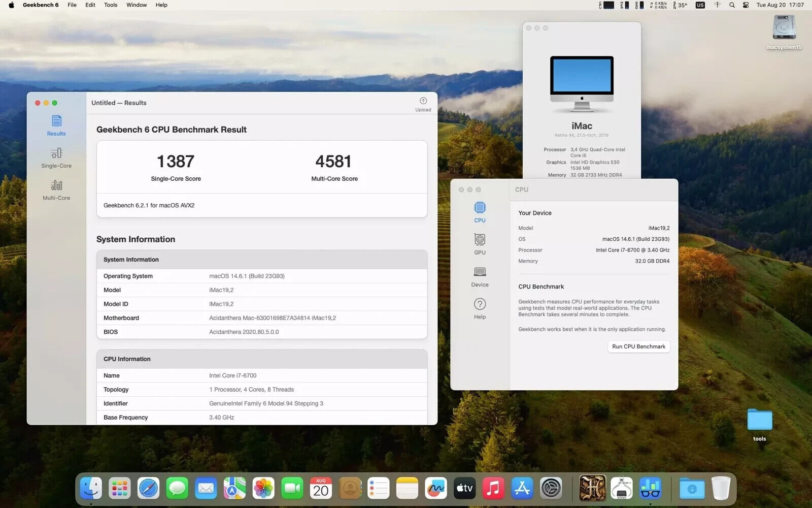Click the CPU usage monitor in menu bar

coord(606,5)
